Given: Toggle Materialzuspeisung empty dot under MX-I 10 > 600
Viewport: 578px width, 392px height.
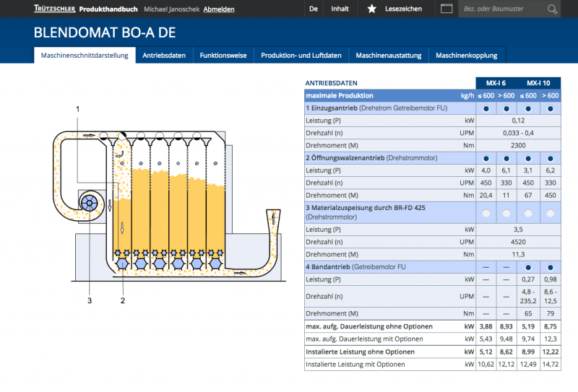Looking at the screenshot, I should (x=551, y=213).
